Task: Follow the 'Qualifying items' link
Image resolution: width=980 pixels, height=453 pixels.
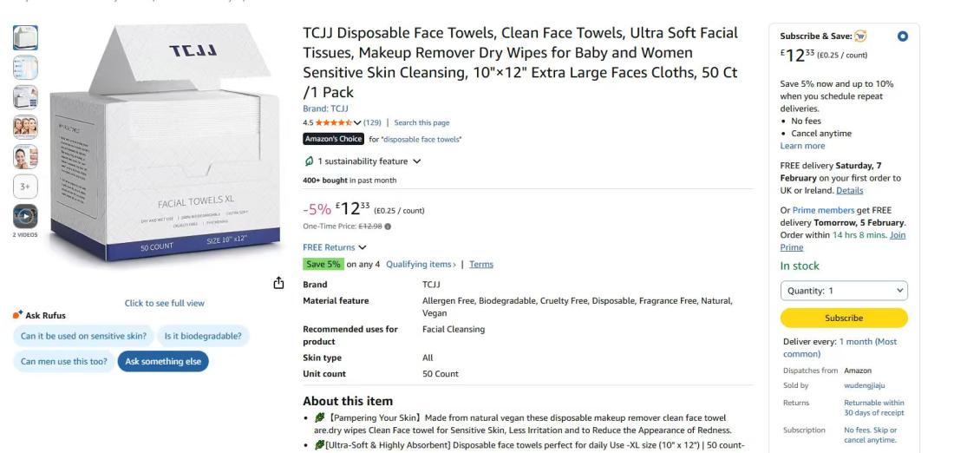Action: 421,265
